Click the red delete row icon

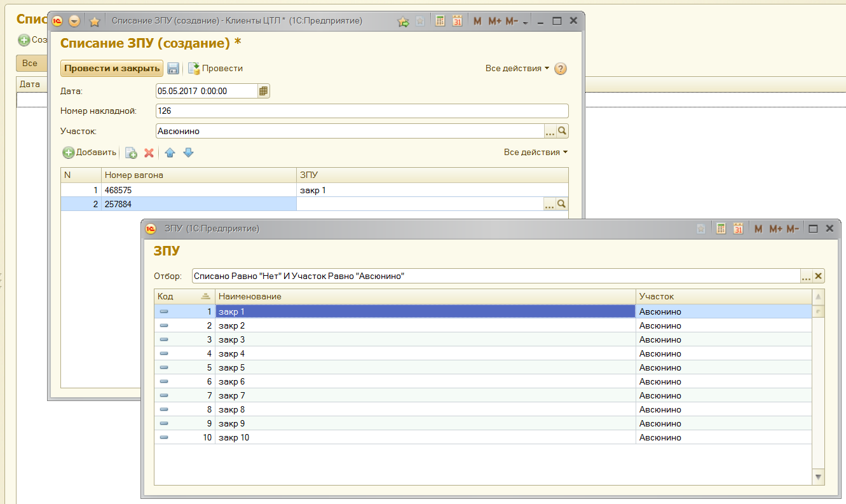[x=149, y=153]
